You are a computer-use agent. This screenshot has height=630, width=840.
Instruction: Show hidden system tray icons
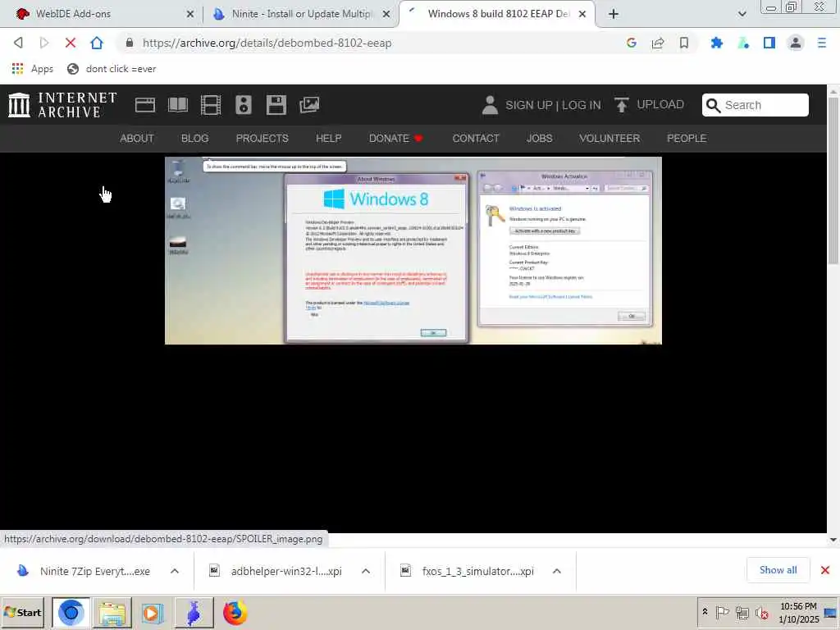click(705, 612)
